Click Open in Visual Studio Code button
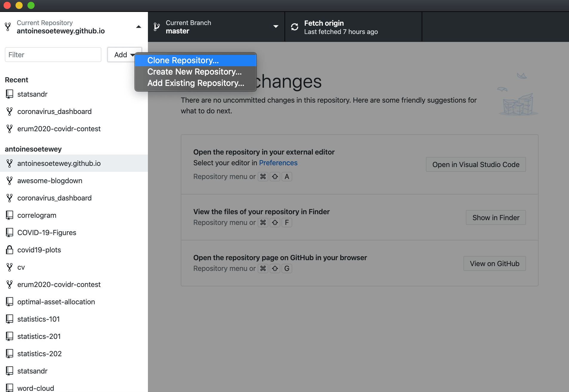Viewport: 569px width, 392px height. [476, 164]
